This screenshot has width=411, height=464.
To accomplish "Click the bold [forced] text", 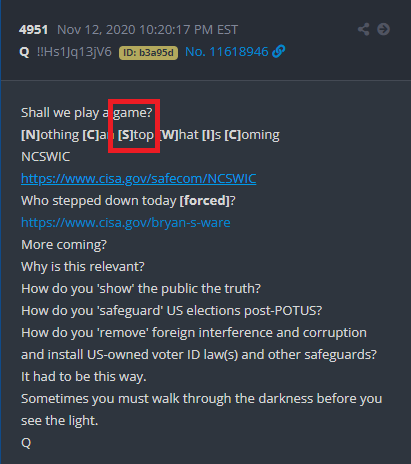I will pyautogui.click(x=205, y=201).
